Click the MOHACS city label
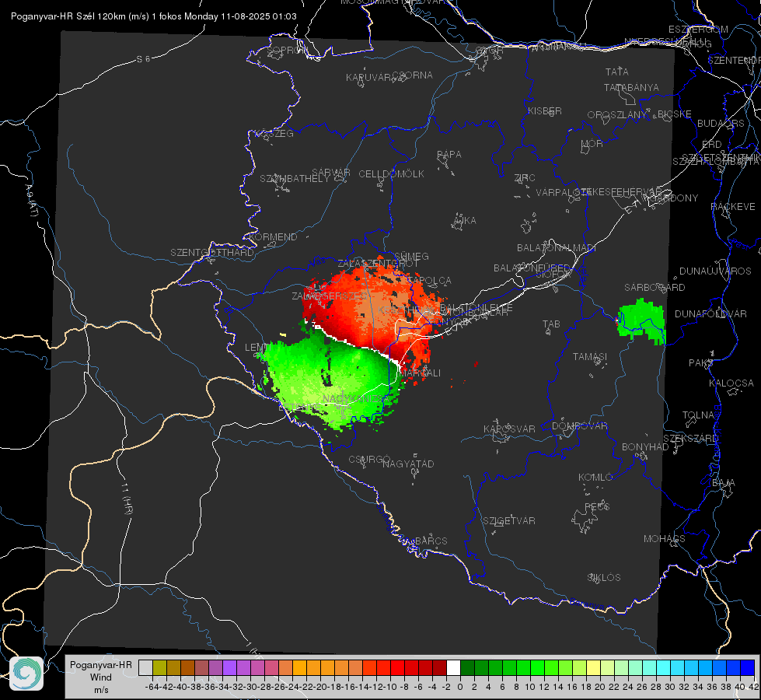 665,538
